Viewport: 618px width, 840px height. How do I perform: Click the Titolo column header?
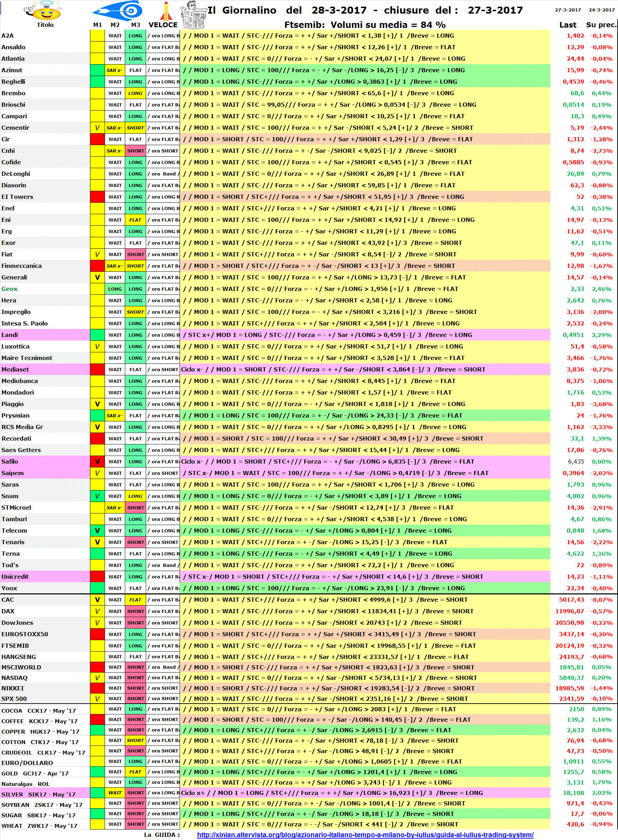click(x=45, y=25)
